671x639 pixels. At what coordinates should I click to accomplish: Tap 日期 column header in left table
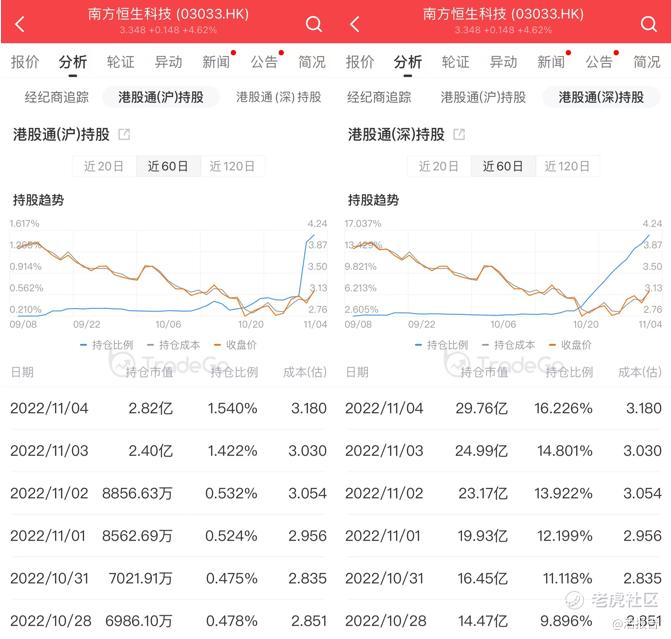coord(22,372)
